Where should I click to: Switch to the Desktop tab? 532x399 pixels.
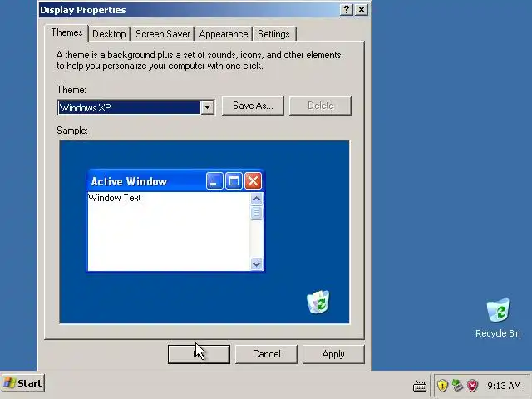click(x=109, y=34)
